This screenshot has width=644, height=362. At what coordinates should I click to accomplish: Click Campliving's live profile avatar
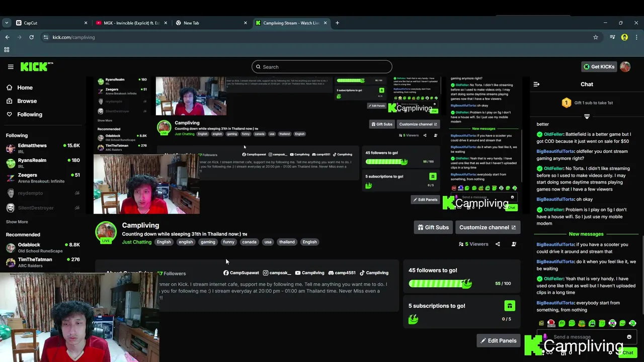[x=106, y=232]
